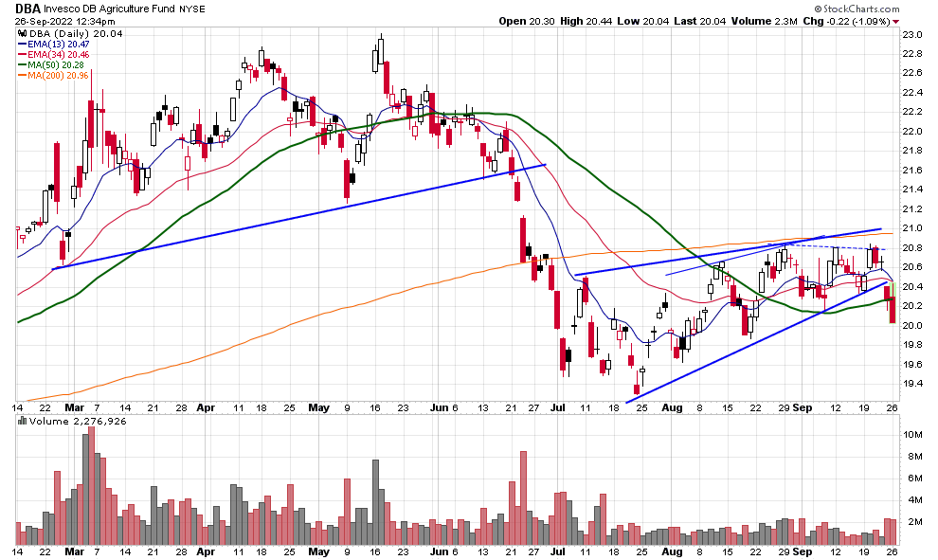
Task: Click the 21.4 price axis label
Action: coord(911,190)
